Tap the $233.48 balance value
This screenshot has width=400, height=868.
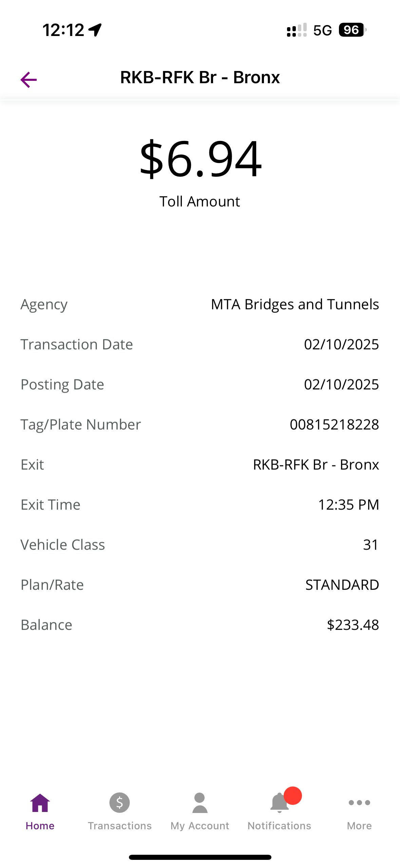coord(353,625)
